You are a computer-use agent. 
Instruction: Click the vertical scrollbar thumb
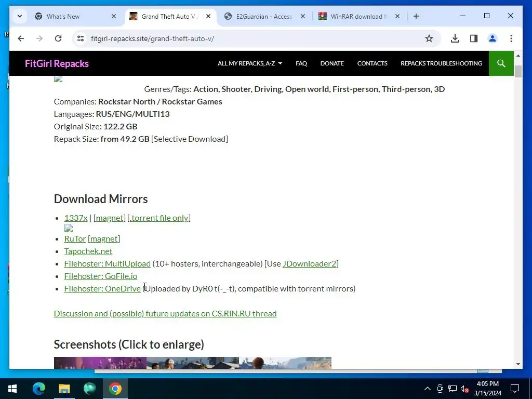[x=518, y=72]
